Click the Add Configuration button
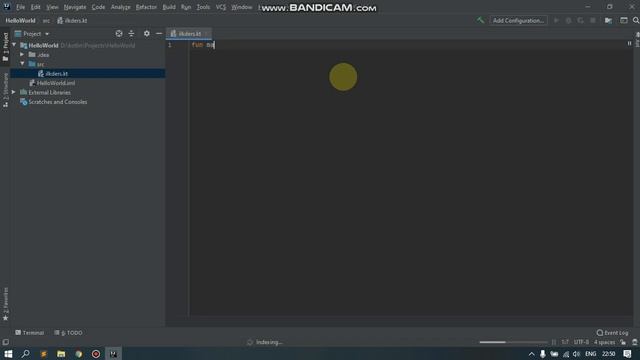Screen dimensions: 640x360 coord(518,20)
